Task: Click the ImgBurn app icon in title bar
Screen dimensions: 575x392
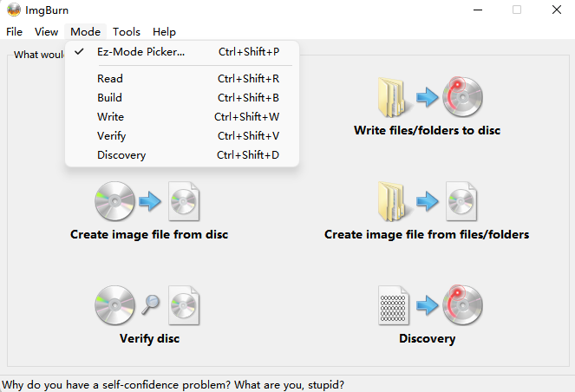Action: [x=13, y=10]
